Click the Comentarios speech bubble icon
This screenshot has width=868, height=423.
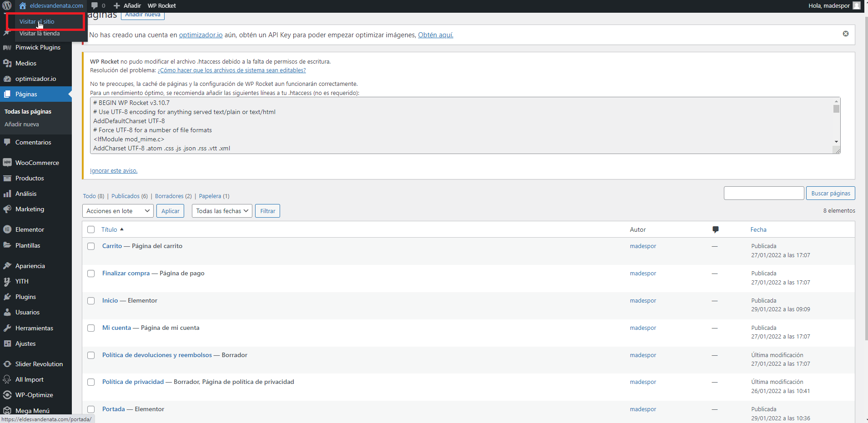point(7,142)
